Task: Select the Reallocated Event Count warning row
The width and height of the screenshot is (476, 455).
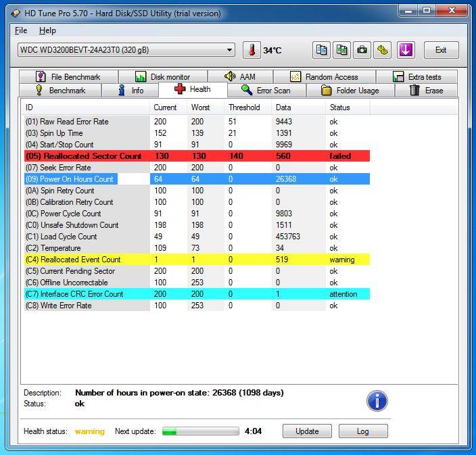Action: point(197,260)
